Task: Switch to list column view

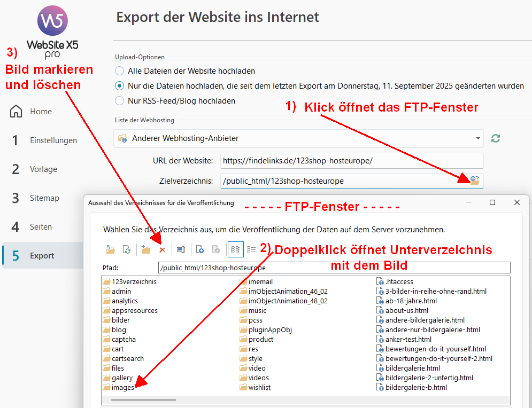Action: (235, 250)
